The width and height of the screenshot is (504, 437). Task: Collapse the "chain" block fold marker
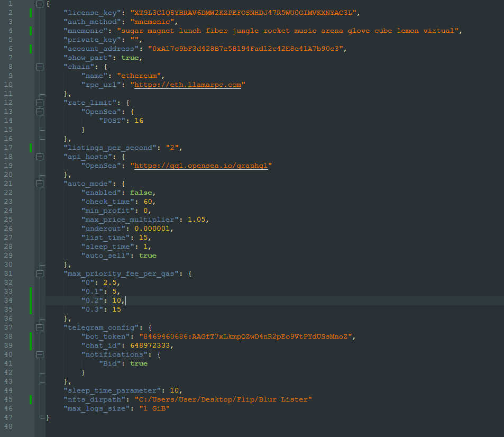pos(40,67)
